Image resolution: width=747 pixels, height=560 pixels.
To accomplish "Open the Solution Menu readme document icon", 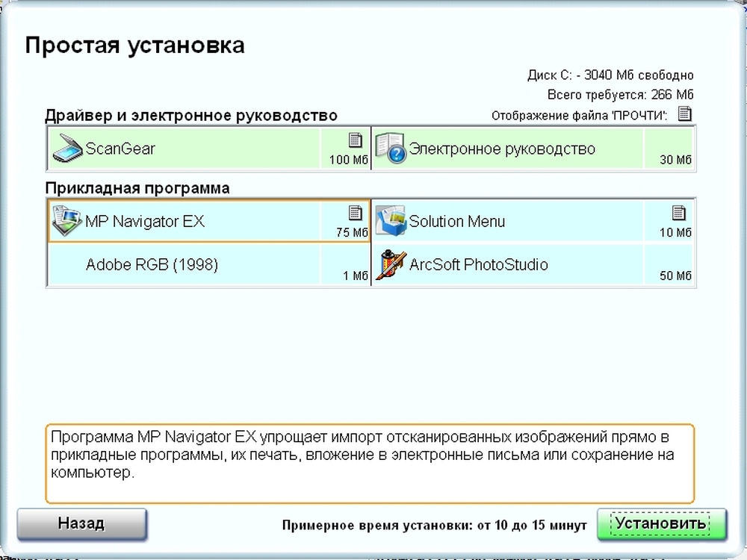I will [679, 213].
